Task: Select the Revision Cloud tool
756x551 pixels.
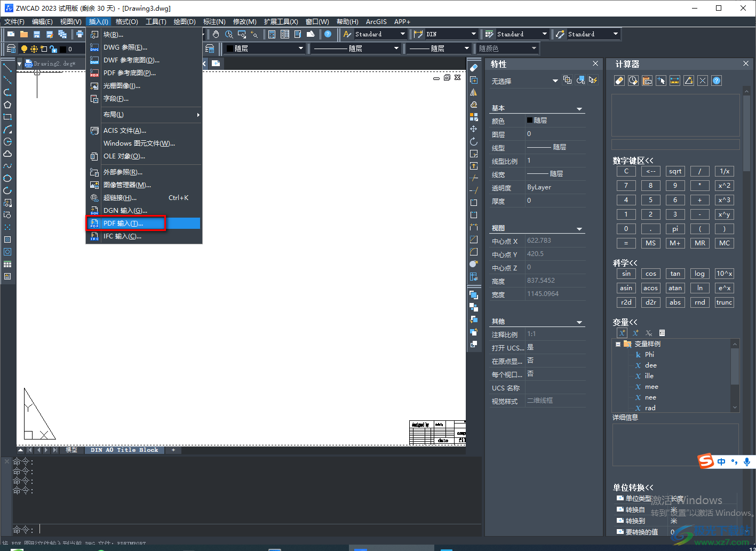Action: coord(7,154)
